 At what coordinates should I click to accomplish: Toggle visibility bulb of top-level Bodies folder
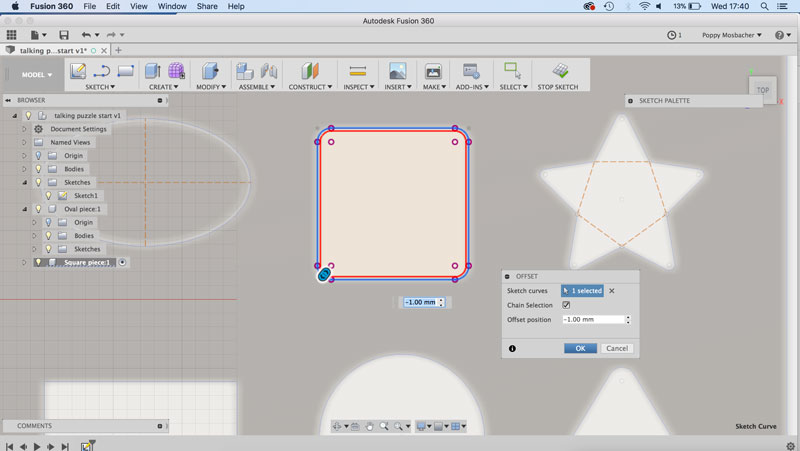[38, 169]
